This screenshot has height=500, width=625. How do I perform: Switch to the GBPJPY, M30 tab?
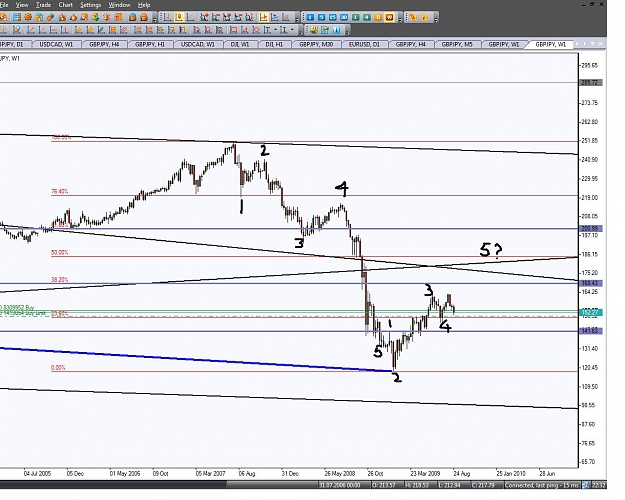coord(316,44)
